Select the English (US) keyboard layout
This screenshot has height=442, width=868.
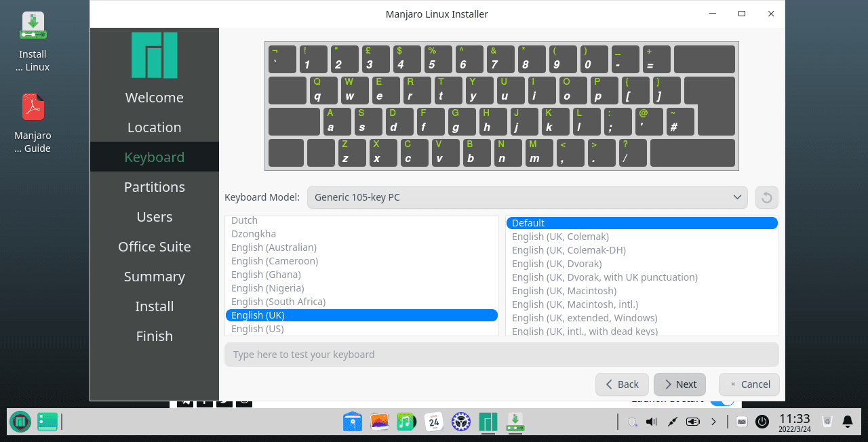(x=258, y=328)
